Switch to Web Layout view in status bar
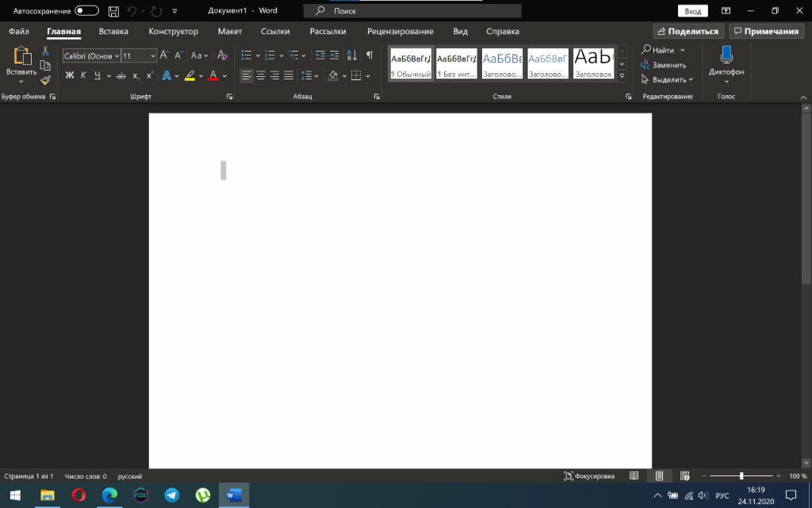812x508 pixels. point(685,476)
